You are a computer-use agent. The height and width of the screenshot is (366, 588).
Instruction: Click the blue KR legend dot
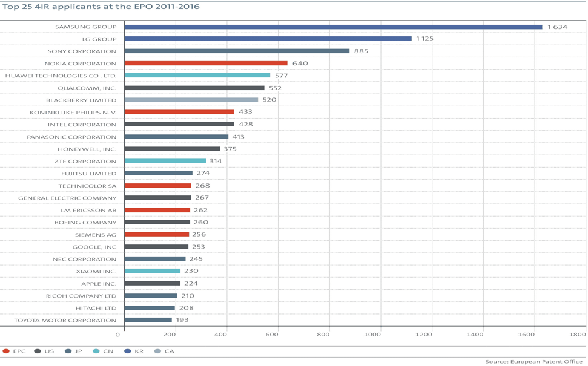[x=128, y=351]
